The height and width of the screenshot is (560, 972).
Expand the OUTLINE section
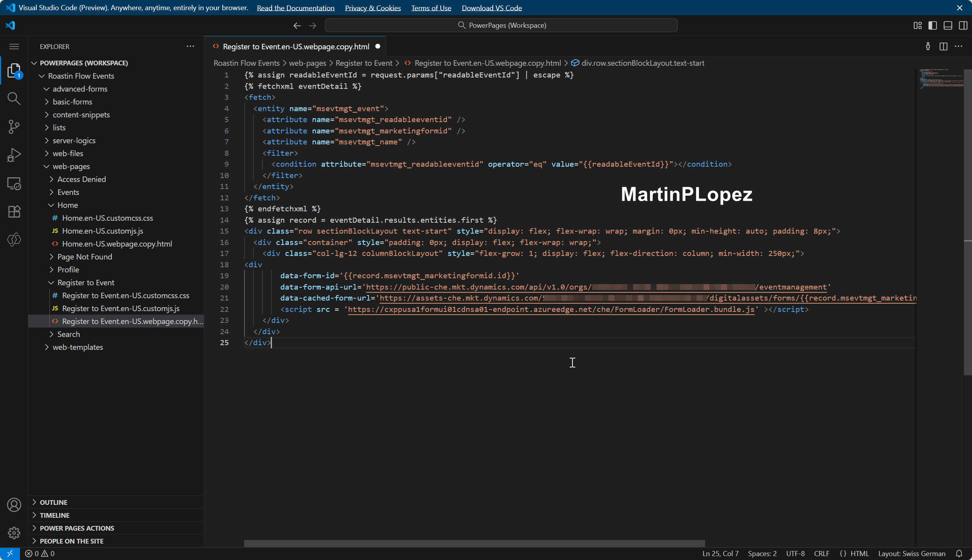(x=54, y=502)
